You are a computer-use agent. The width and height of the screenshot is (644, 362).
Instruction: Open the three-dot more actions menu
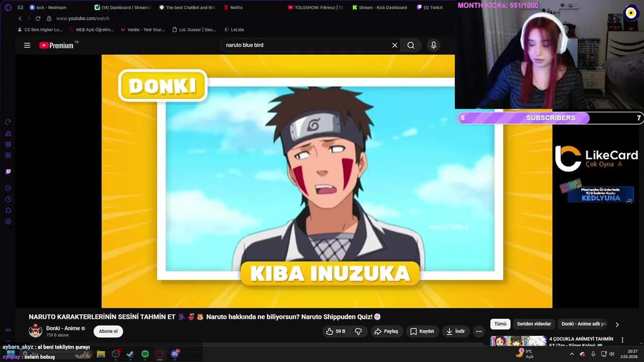479,331
